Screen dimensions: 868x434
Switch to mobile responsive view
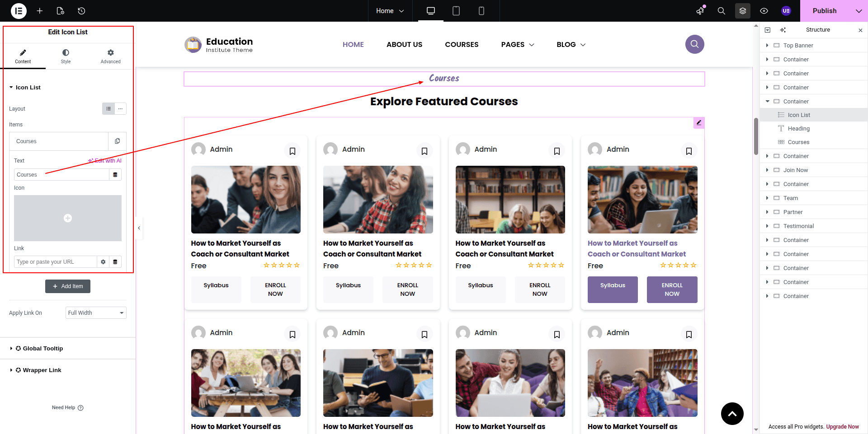(481, 11)
